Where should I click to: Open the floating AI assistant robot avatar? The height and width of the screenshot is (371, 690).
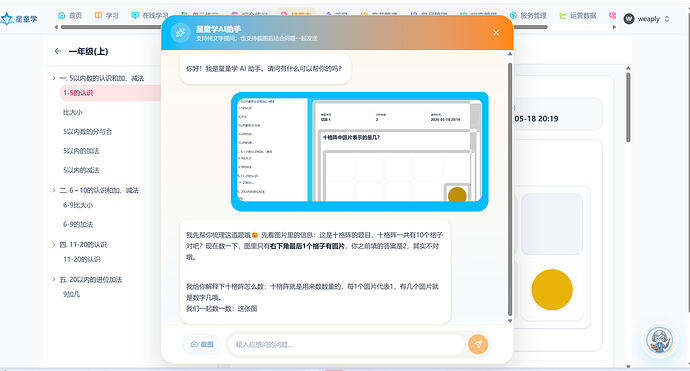pos(659,340)
